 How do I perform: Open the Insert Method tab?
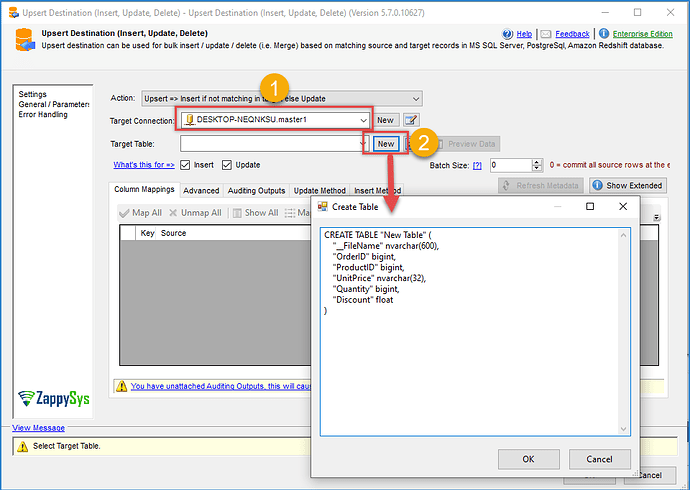tap(377, 190)
